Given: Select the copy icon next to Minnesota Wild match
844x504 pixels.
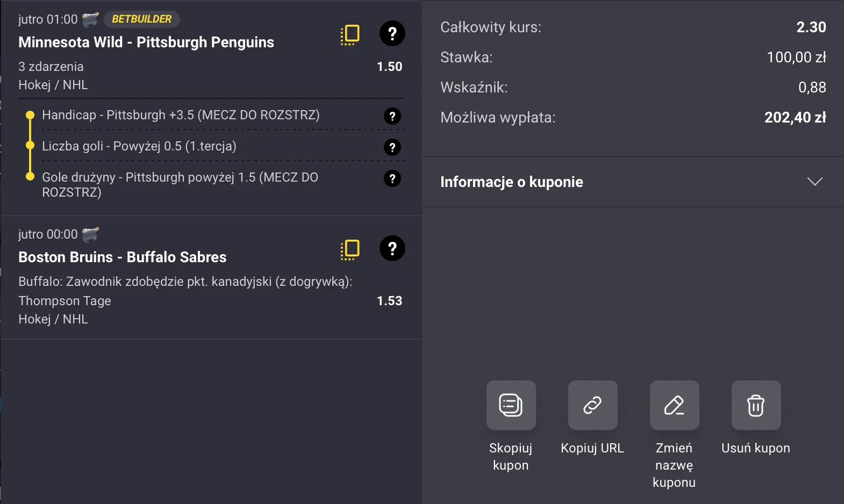Looking at the screenshot, I should [350, 34].
